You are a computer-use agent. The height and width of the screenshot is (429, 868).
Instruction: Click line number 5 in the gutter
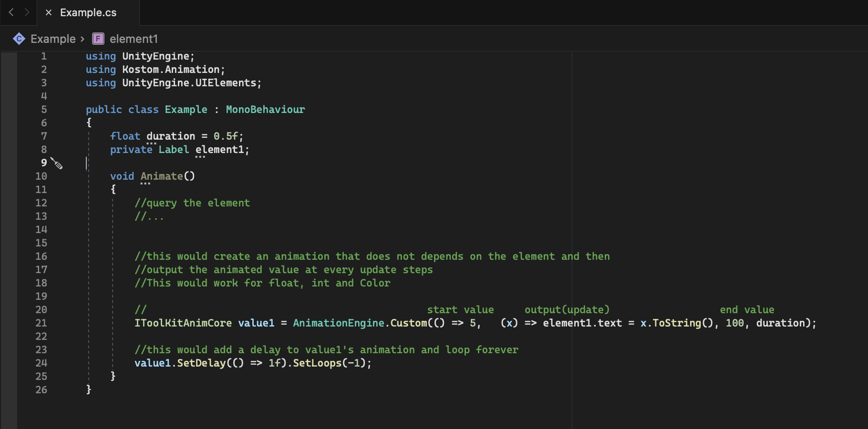click(44, 110)
